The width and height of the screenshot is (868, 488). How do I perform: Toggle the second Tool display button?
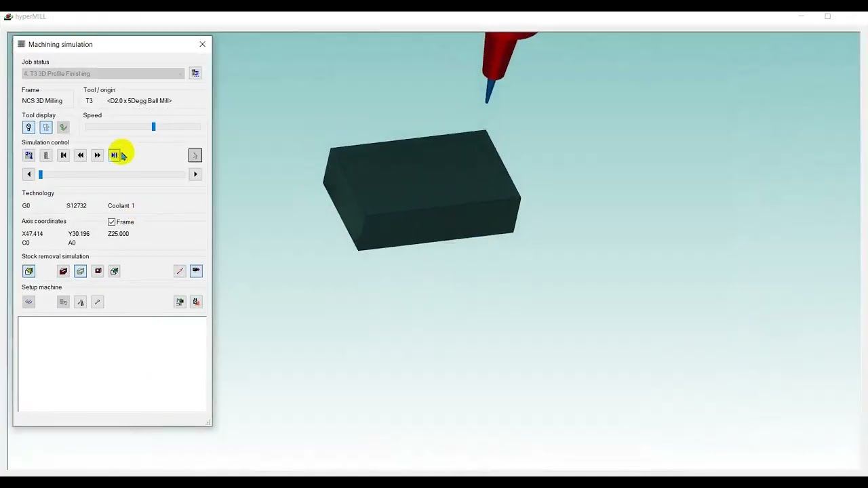pos(46,127)
